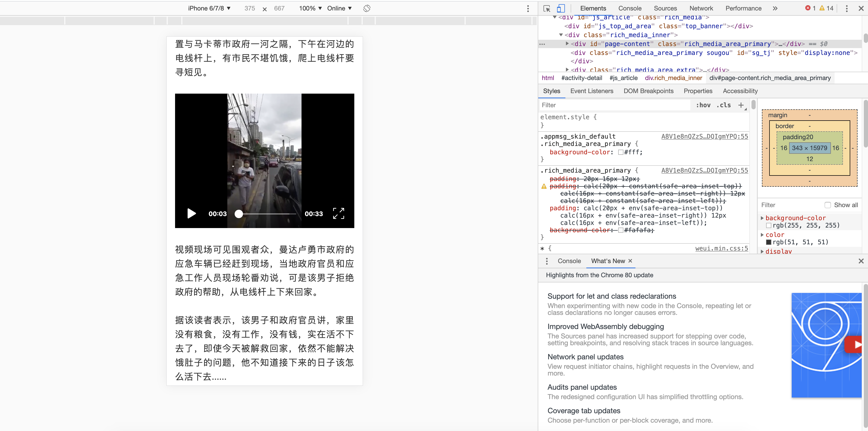Click the rotate device orientation icon

(x=367, y=8)
